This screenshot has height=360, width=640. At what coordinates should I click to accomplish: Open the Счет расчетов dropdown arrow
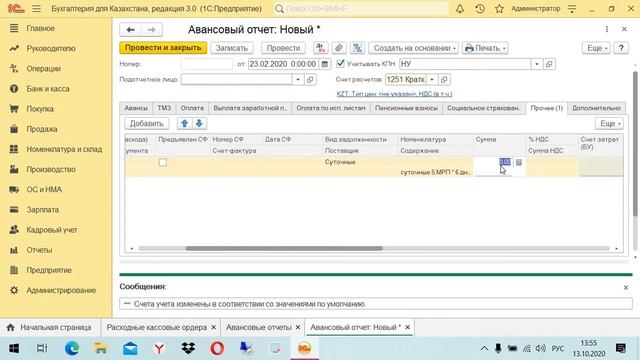tap(432, 80)
